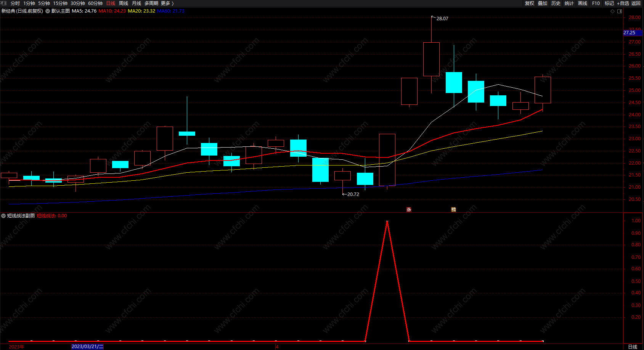Click the 2023/03/21/二 date label
Image resolution: width=644 pixels, height=350 pixels.
pos(87,347)
